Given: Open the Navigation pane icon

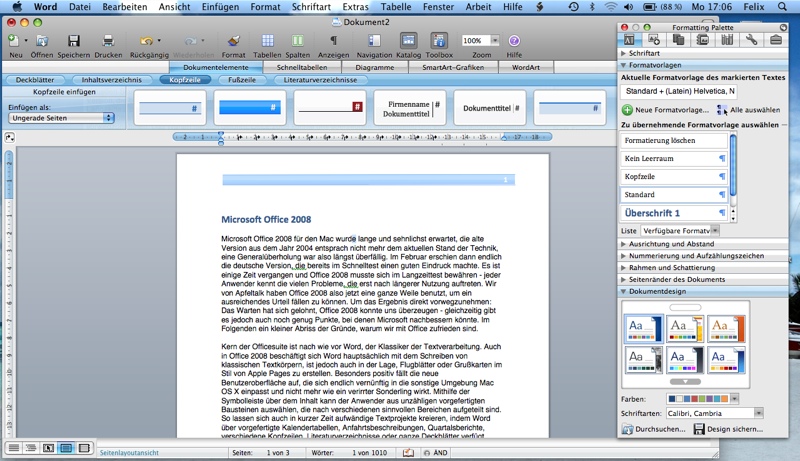Looking at the screenshot, I should point(374,41).
